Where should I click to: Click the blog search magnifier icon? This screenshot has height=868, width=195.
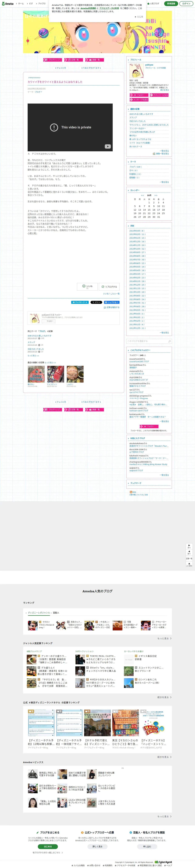point(169,341)
